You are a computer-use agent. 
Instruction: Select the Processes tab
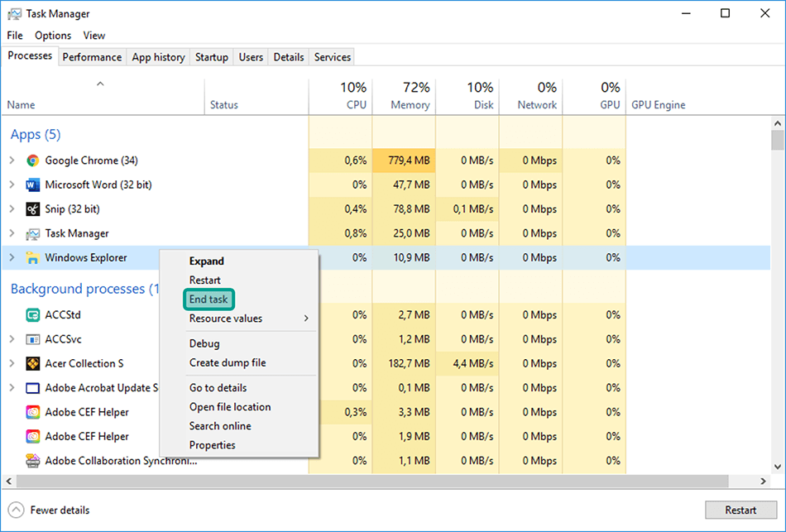(x=30, y=55)
